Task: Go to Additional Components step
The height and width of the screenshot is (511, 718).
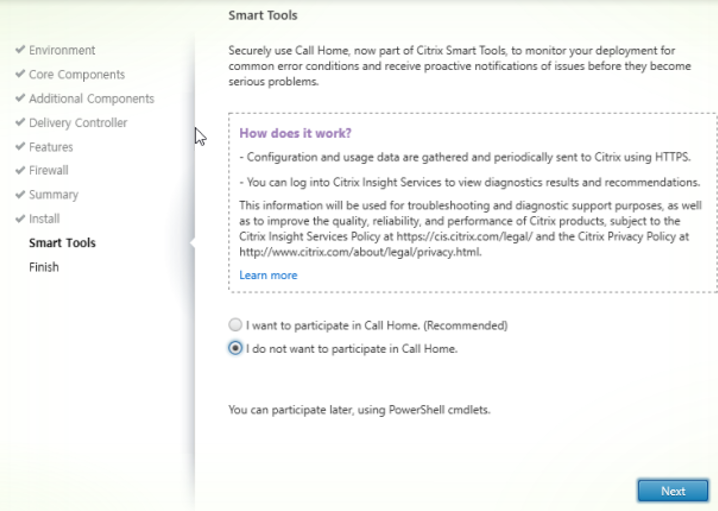Action: tap(92, 98)
